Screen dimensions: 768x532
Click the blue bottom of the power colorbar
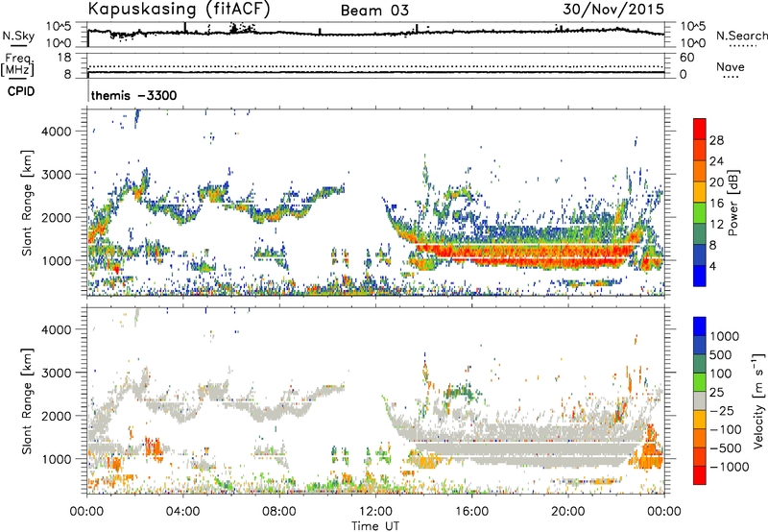point(700,277)
